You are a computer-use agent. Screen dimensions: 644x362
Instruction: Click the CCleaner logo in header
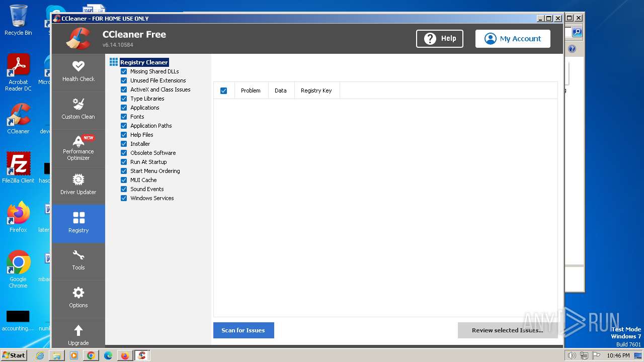click(x=78, y=38)
